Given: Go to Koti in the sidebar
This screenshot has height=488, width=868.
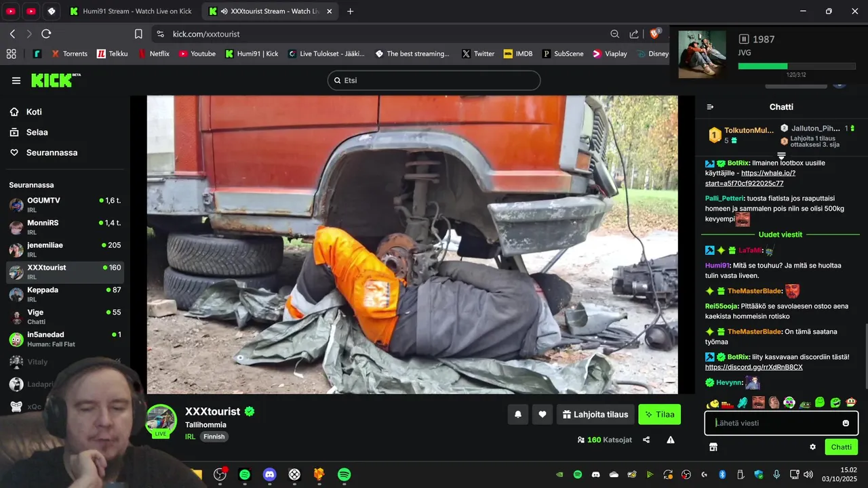Looking at the screenshot, I should point(34,112).
